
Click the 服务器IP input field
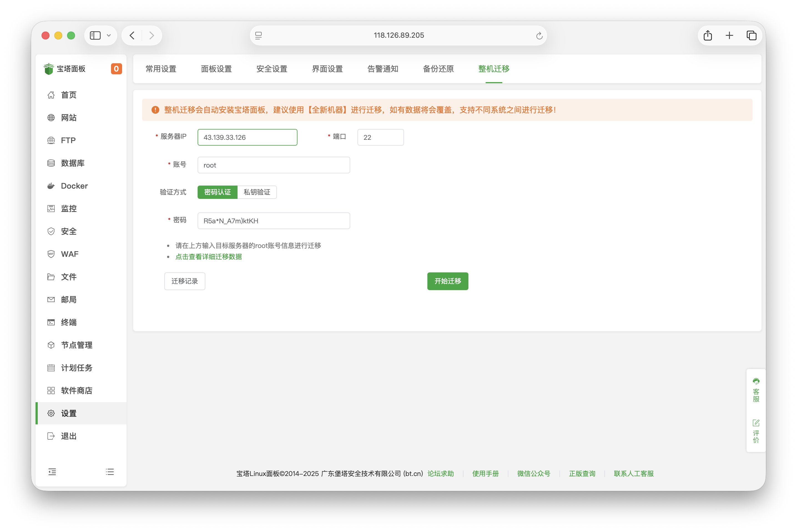pyautogui.click(x=247, y=137)
